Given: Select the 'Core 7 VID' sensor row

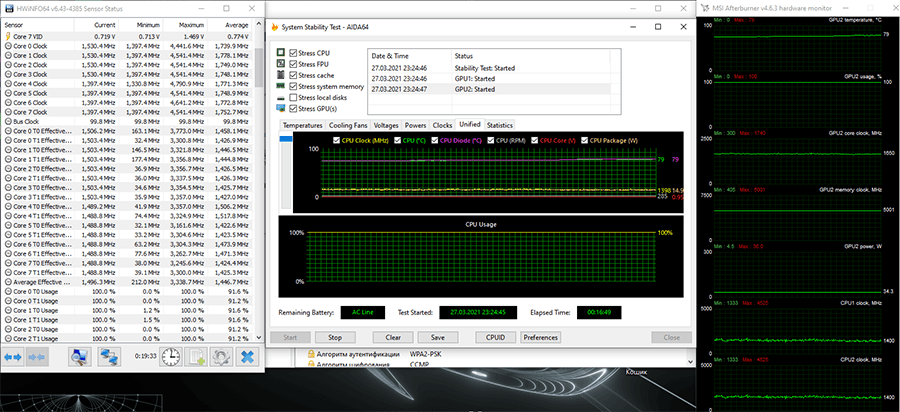Looking at the screenshot, I should coord(127,36).
